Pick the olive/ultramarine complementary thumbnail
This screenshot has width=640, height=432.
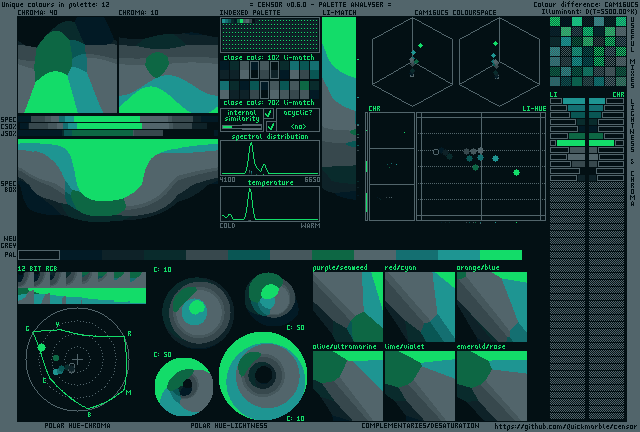pos(347,384)
